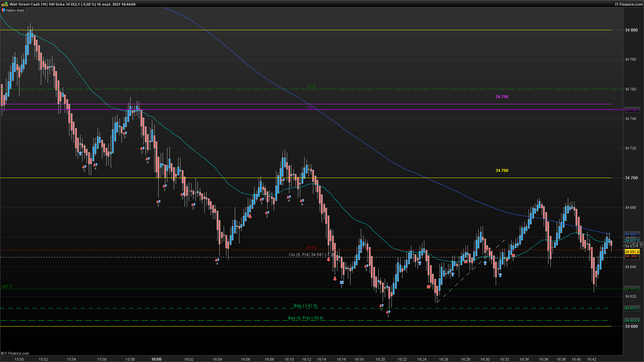
Task: Select the blue X marker on the chart
Action: [x=341, y=283]
